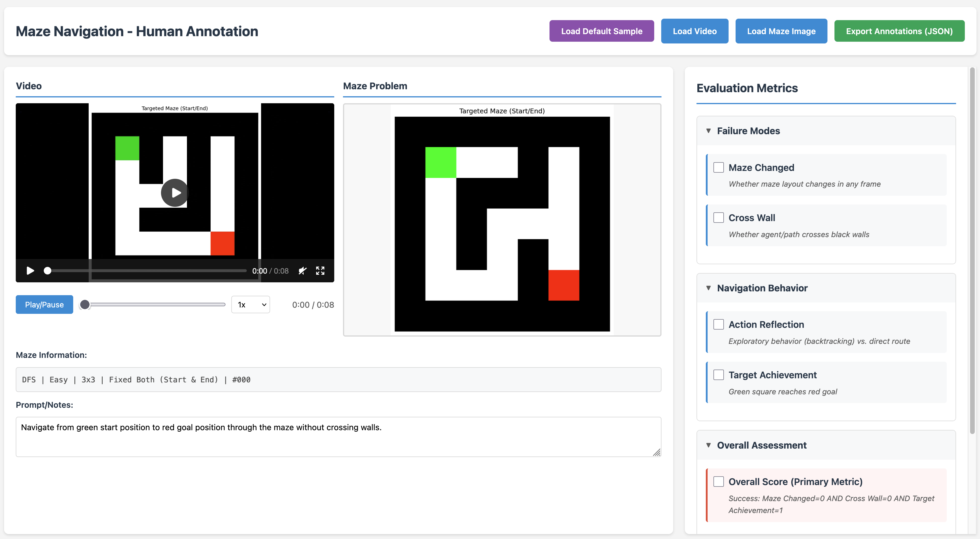Enter fullscreen with the expand arrows icon
Viewport: 980px width, 539px height.
click(x=320, y=270)
